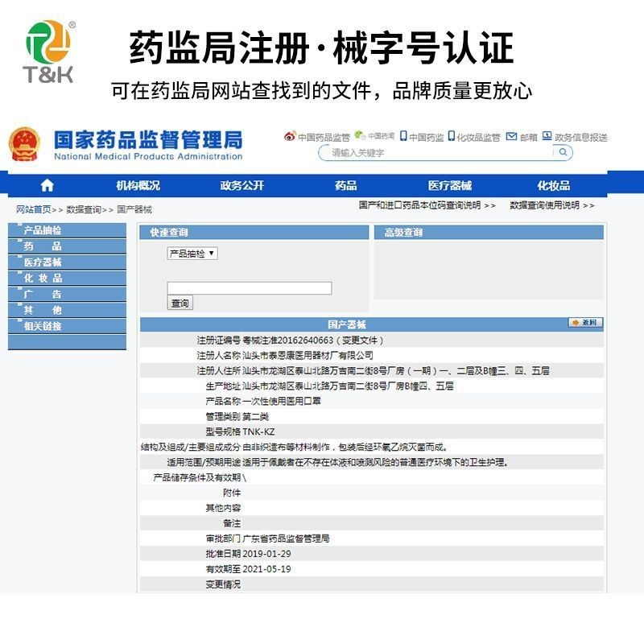Open 国产和进口药品本位码查询说明 link
The height and width of the screenshot is (644, 644).
click(427, 205)
